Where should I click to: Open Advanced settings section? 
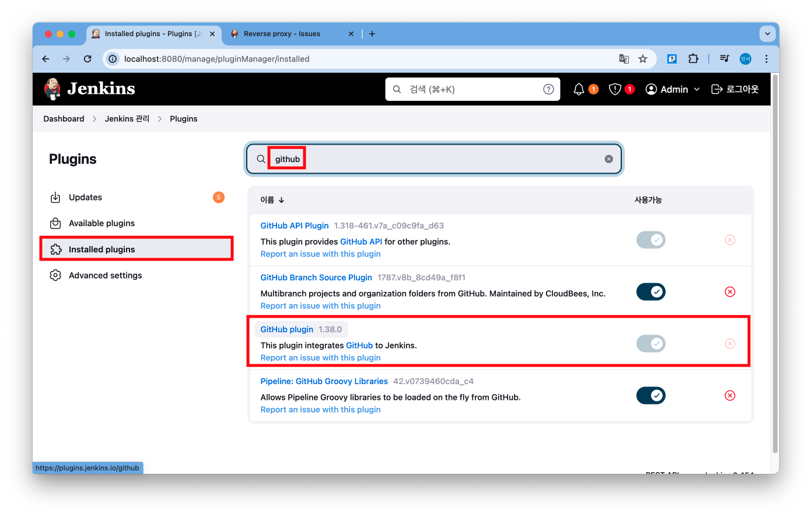coord(136,275)
